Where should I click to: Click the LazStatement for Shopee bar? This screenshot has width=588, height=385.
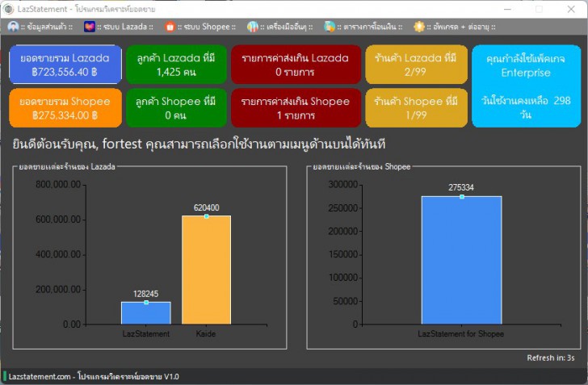coord(462,260)
